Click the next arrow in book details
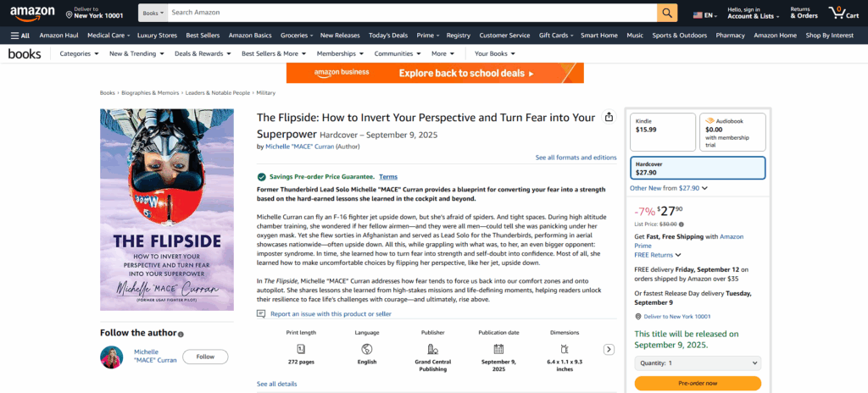The image size is (868, 393). pos(609,349)
